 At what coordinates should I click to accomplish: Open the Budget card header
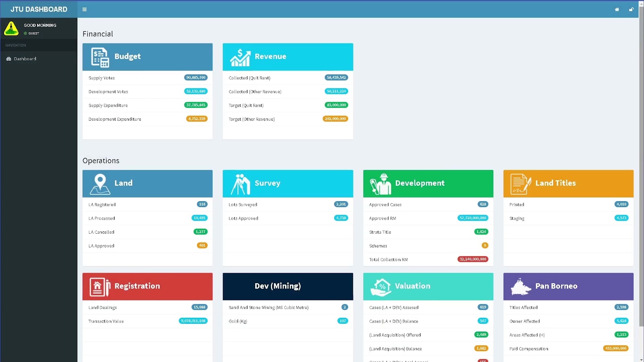pyautogui.click(x=147, y=57)
